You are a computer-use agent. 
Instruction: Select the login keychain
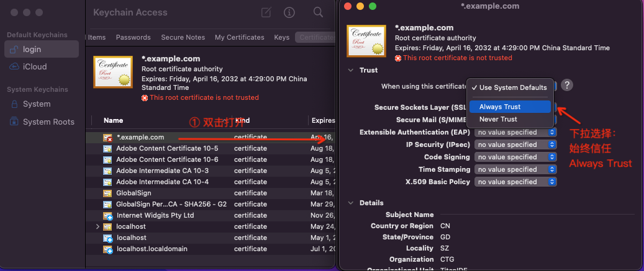coord(32,49)
